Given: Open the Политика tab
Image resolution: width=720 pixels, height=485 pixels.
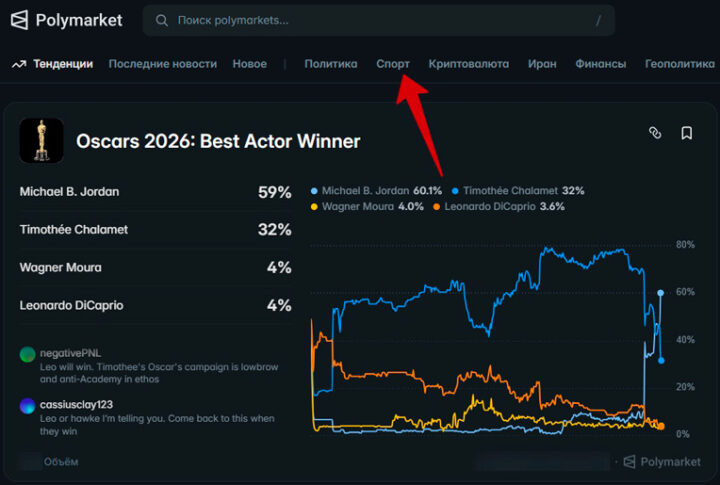Looking at the screenshot, I should click(330, 64).
